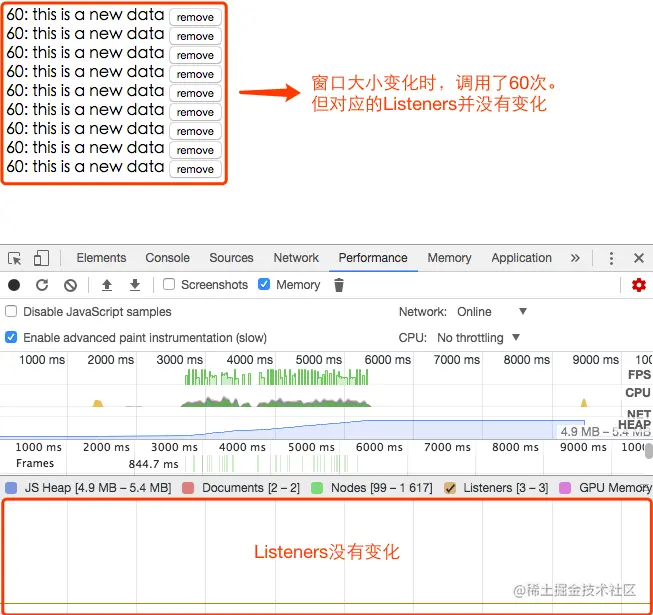Toggle the device toolbar icon
This screenshot has width=653, height=615.
coord(41,258)
